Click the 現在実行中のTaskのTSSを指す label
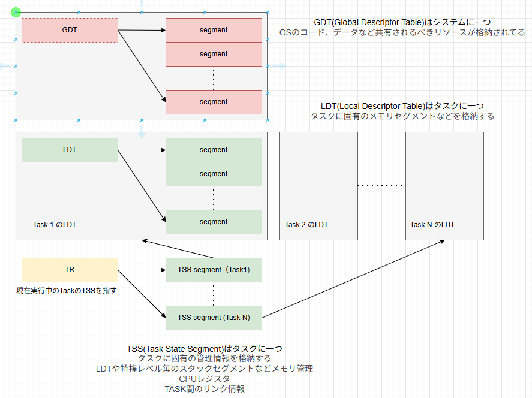Image resolution: width=532 pixels, height=398 pixels. 67,291
